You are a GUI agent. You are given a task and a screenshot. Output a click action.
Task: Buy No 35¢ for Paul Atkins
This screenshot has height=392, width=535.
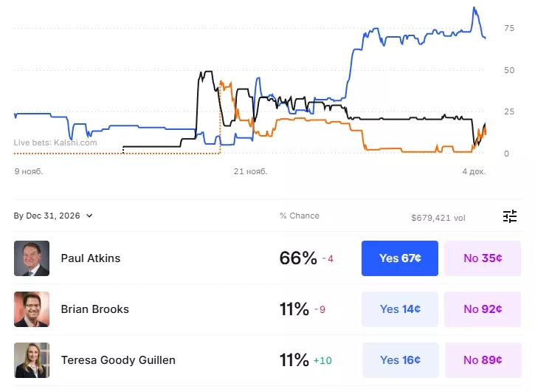click(x=483, y=258)
